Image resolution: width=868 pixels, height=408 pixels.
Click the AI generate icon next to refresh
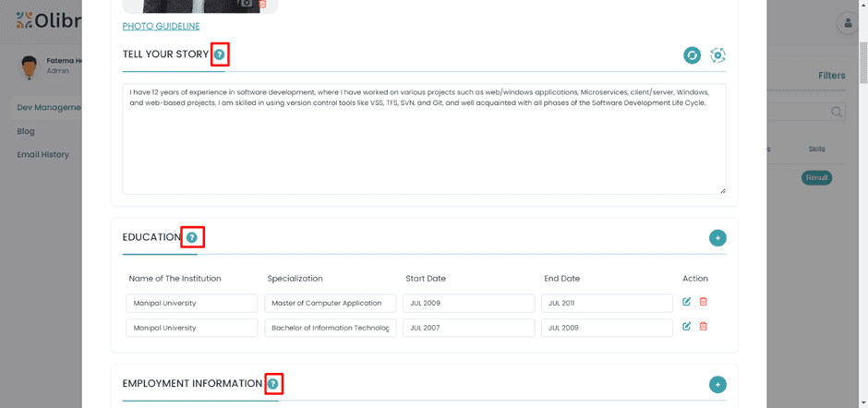tap(717, 55)
